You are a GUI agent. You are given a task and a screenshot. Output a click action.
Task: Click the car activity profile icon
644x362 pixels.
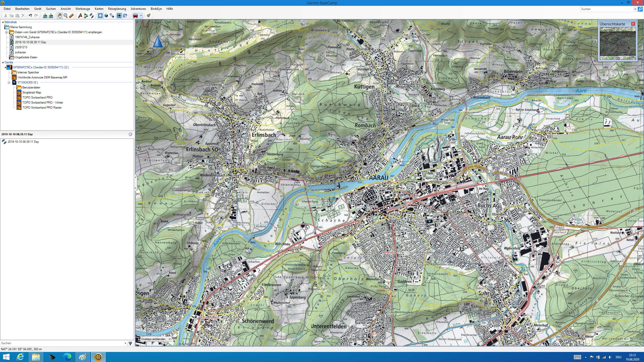(136, 16)
